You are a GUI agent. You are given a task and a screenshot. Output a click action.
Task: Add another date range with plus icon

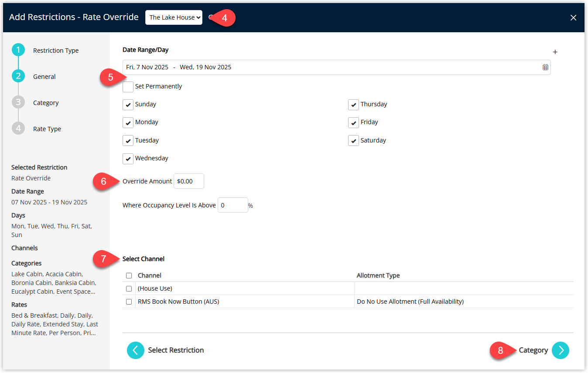[x=555, y=52]
